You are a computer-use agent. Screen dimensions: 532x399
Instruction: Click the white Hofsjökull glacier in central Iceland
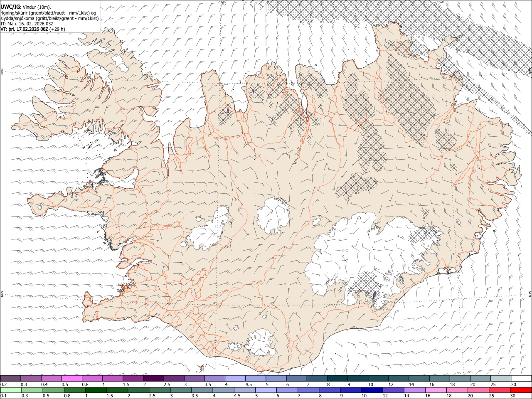273,215
